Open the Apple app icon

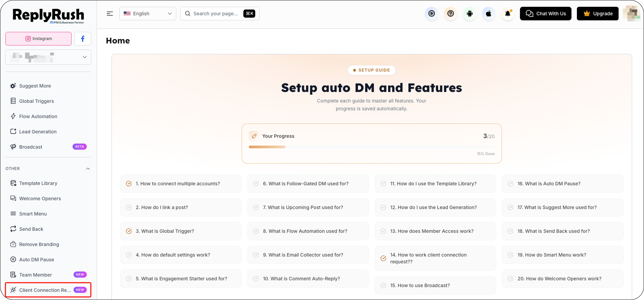(488, 14)
